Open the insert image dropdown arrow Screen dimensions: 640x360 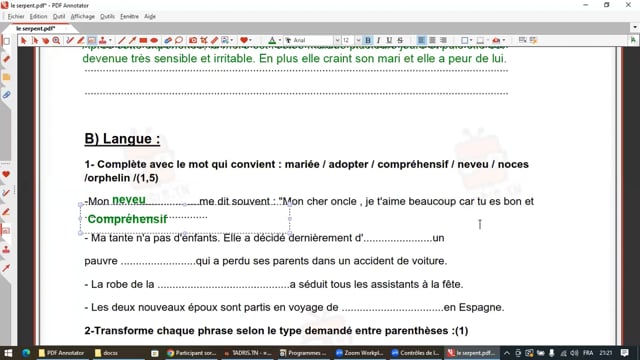tap(232, 40)
